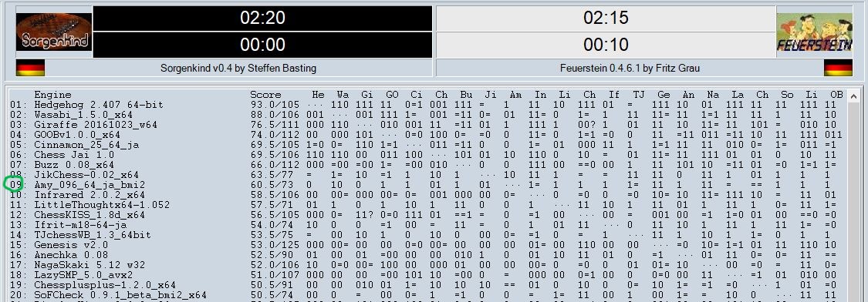This screenshot has height=302, width=868.
Task: Click the German flag under Sorgenkind logo
Action: point(30,69)
